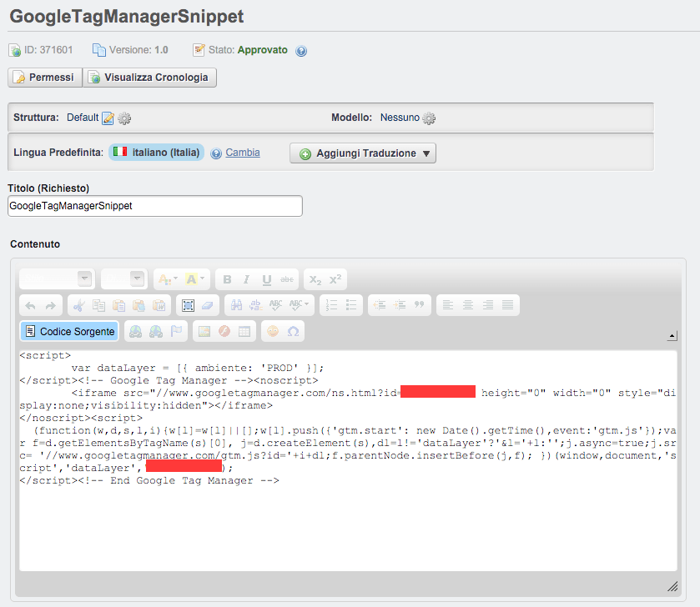Click the Anchor flag icon
The width and height of the screenshot is (700, 607).
coord(176,331)
